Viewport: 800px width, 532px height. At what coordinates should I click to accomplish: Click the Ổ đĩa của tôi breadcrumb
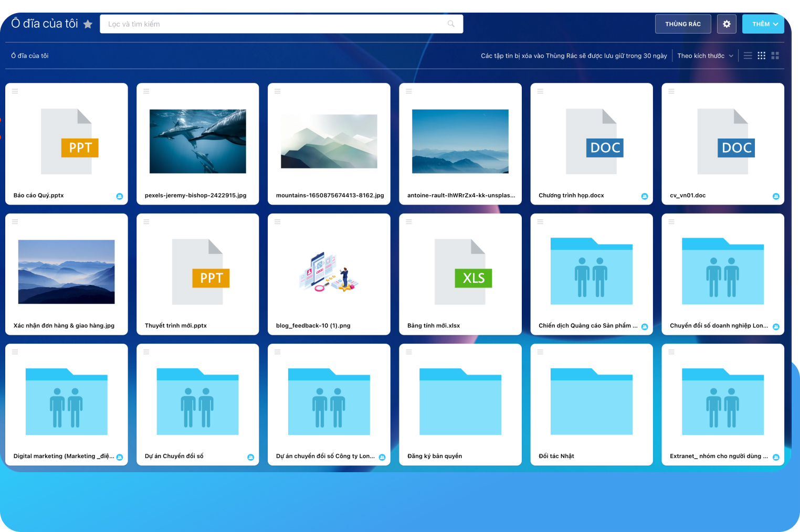(30, 56)
